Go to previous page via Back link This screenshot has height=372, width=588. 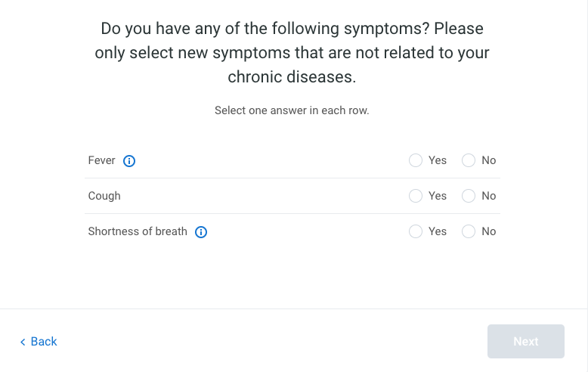tap(39, 342)
